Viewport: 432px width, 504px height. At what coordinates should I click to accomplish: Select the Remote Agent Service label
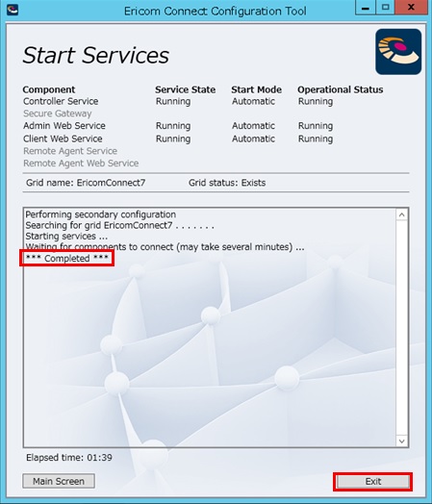70,151
